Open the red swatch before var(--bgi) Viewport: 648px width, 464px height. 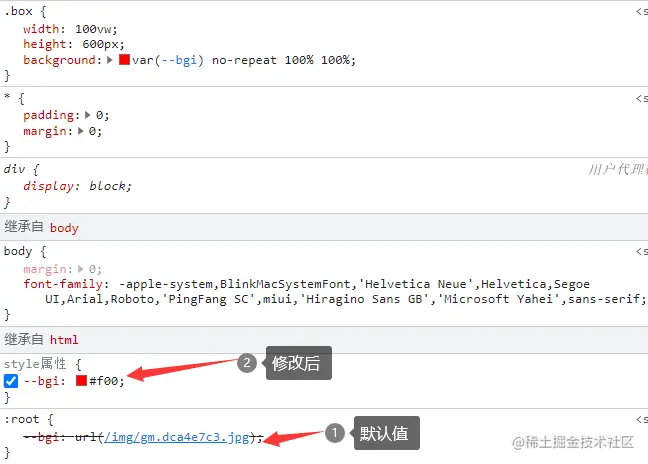tap(124, 59)
